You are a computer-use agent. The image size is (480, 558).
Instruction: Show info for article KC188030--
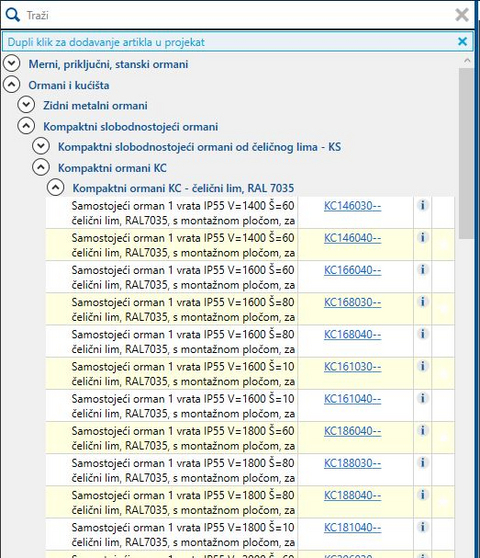point(422,462)
